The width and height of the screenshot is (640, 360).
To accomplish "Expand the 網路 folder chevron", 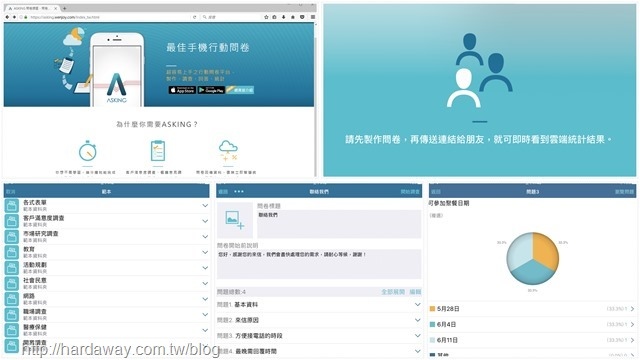I will (x=205, y=299).
